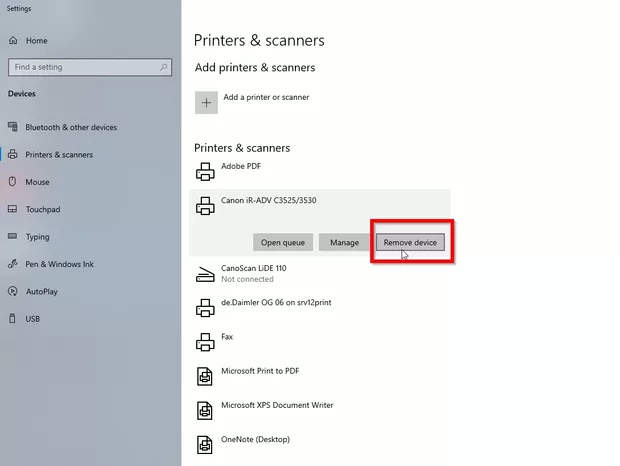Open Pen & Windows Ink settings
This screenshot has height=466, width=620.
point(60,264)
